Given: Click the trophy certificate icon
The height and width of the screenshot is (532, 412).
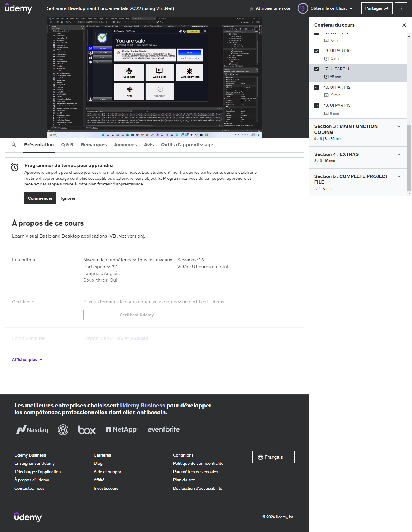Looking at the screenshot, I should point(303,8).
